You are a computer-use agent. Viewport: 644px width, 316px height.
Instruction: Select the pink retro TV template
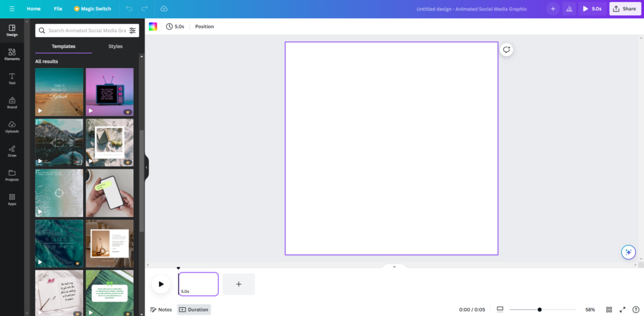point(109,92)
